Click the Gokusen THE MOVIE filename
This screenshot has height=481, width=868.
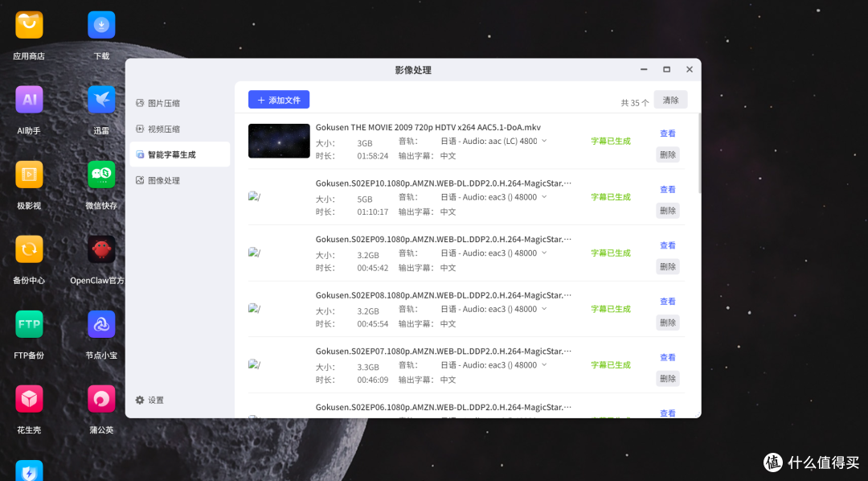tap(428, 127)
